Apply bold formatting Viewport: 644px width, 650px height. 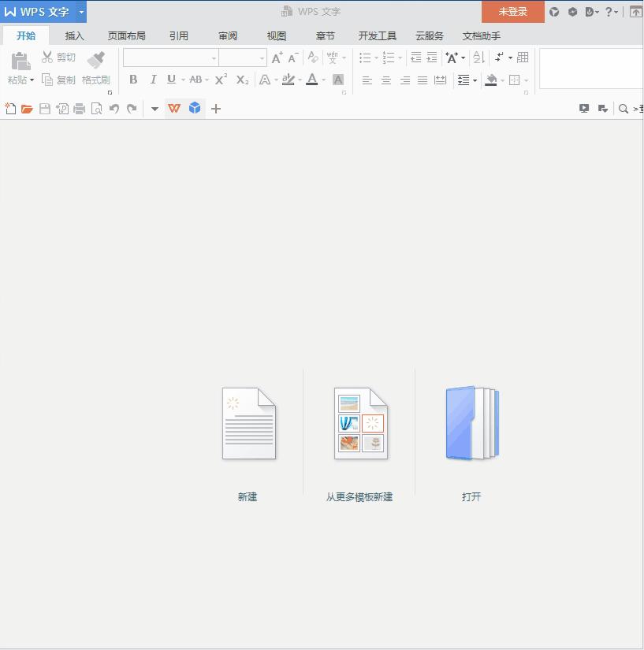click(x=133, y=79)
